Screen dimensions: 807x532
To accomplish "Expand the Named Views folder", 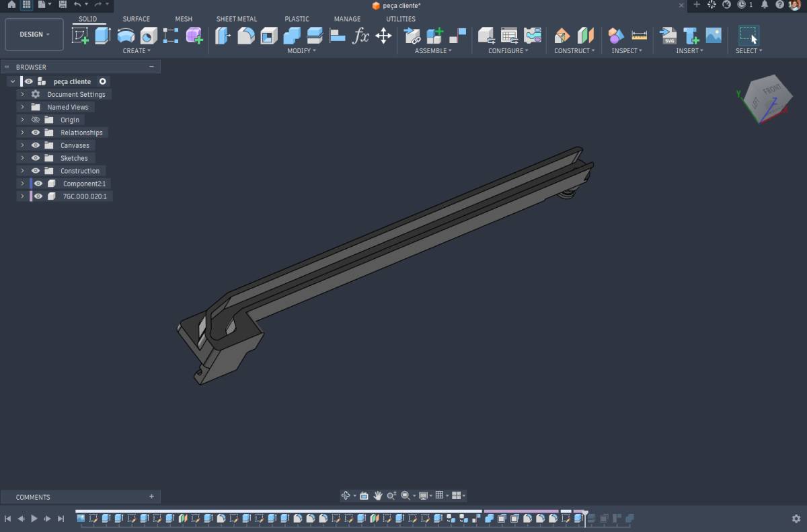I will coord(22,107).
